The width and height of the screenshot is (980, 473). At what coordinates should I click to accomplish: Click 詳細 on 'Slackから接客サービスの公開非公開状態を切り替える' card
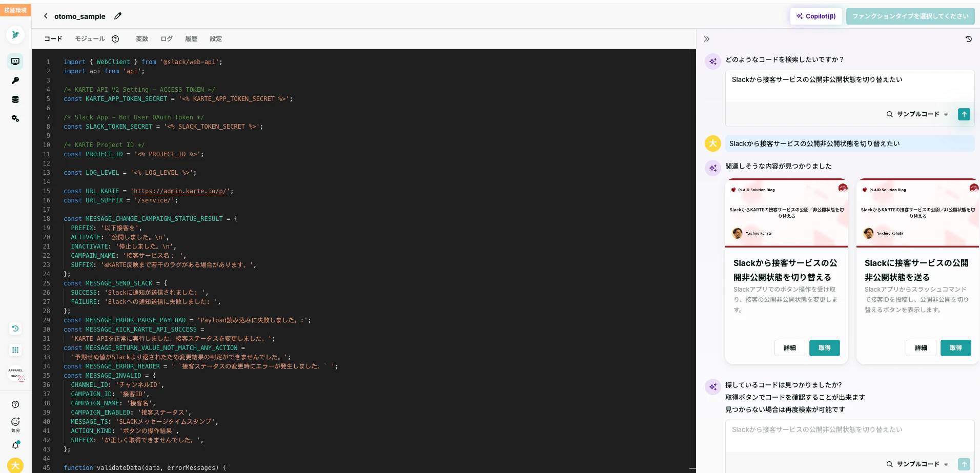coord(790,348)
